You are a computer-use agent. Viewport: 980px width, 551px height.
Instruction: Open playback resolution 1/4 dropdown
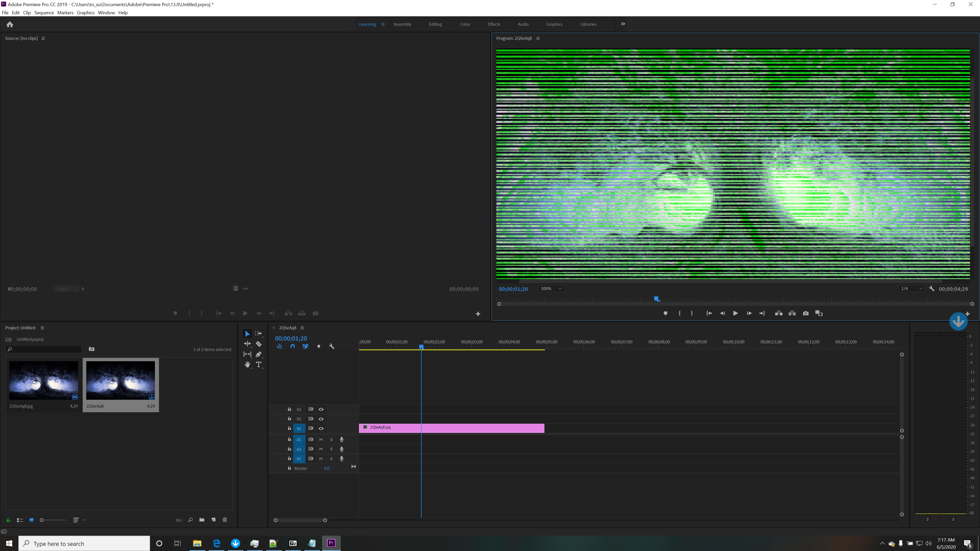tap(912, 289)
